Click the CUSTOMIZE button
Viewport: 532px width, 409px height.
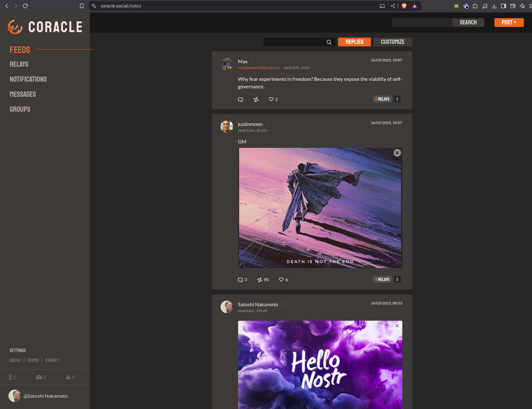(393, 42)
